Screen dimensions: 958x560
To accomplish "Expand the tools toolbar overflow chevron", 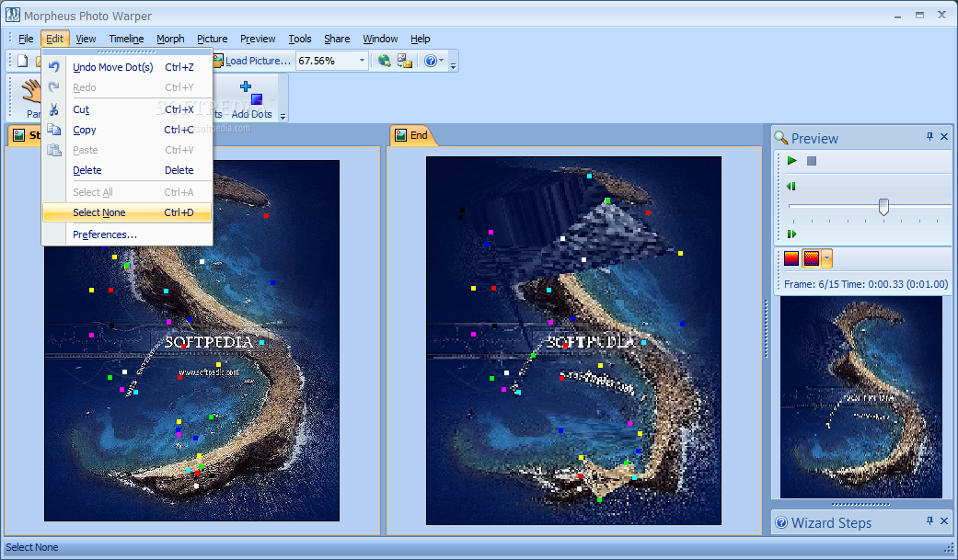I will click(x=283, y=116).
